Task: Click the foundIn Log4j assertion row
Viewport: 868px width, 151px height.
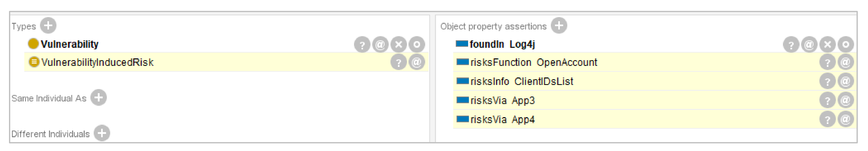Action: pos(502,44)
